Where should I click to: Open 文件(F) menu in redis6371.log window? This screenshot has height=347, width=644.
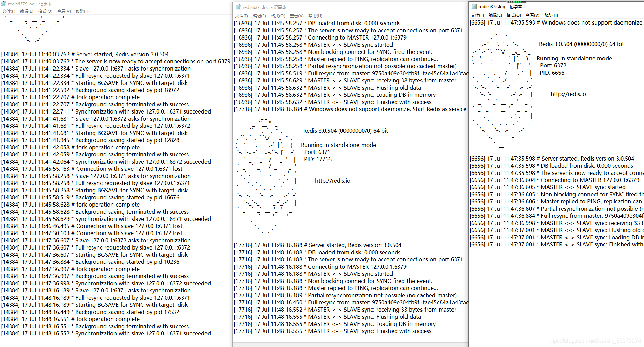[x=242, y=16]
